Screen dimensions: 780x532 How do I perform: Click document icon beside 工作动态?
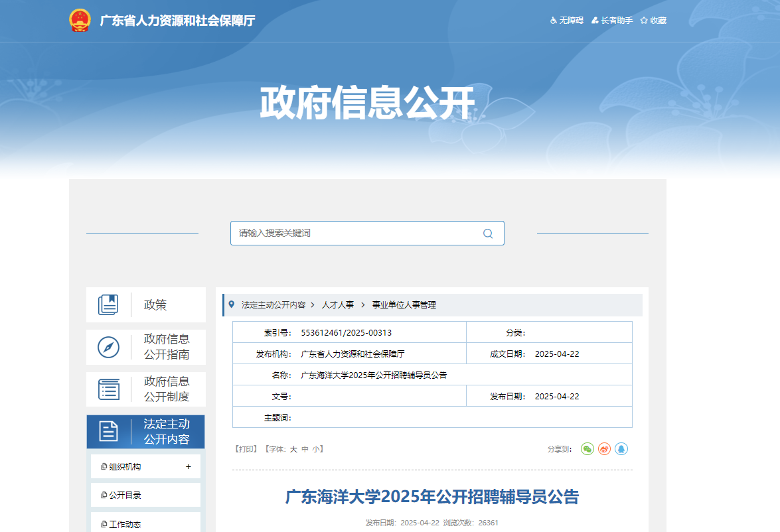coord(104,523)
